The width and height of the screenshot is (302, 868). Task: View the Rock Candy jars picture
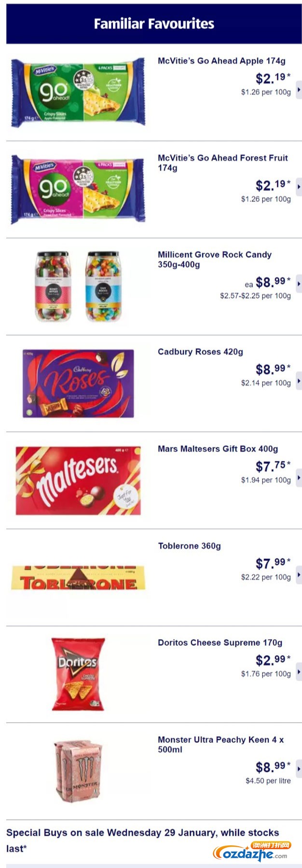[x=78, y=286]
